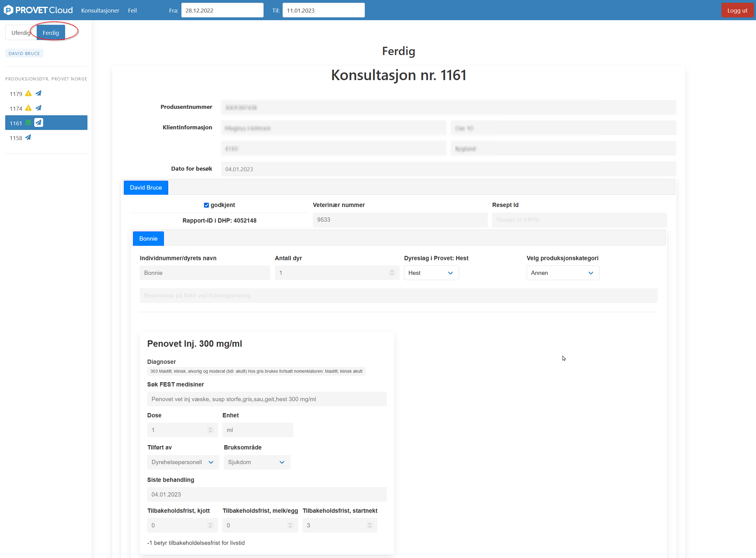Click the Resept Id field
Screen dimensions: 756x558
pyautogui.click(x=579, y=220)
